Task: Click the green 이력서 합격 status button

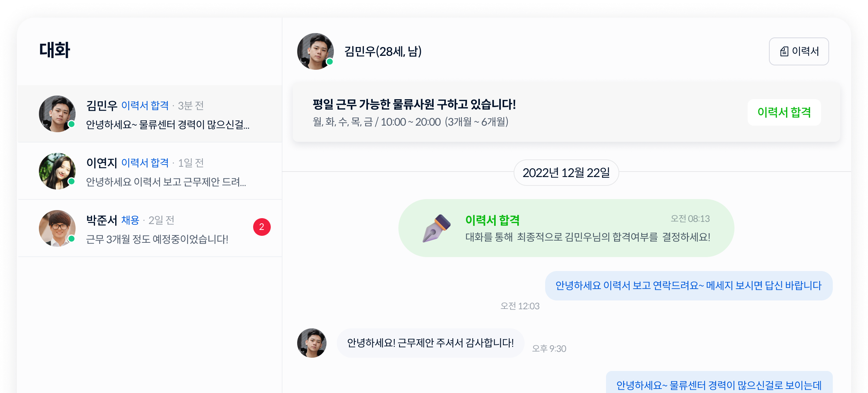Action: click(x=784, y=112)
